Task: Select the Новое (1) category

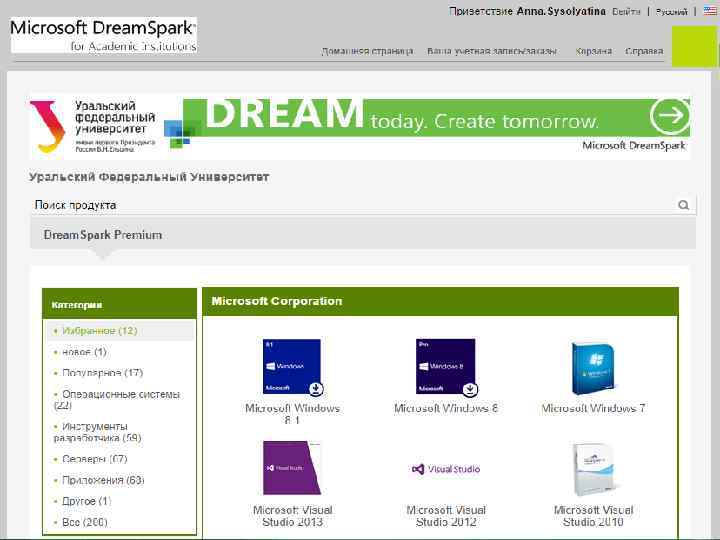Action: (x=84, y=352)
